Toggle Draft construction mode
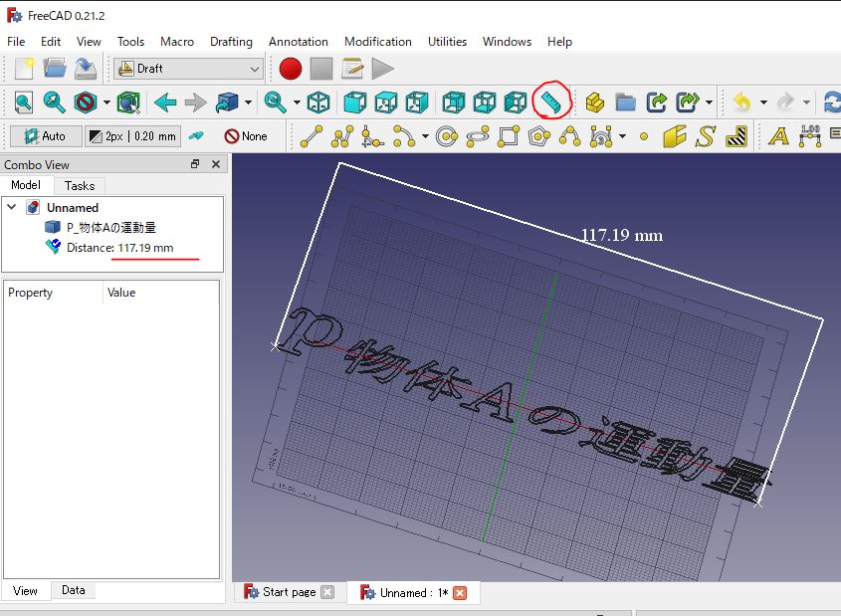This screenshot has height=616, width=841. pyautogui.click(x=195, y=136)
